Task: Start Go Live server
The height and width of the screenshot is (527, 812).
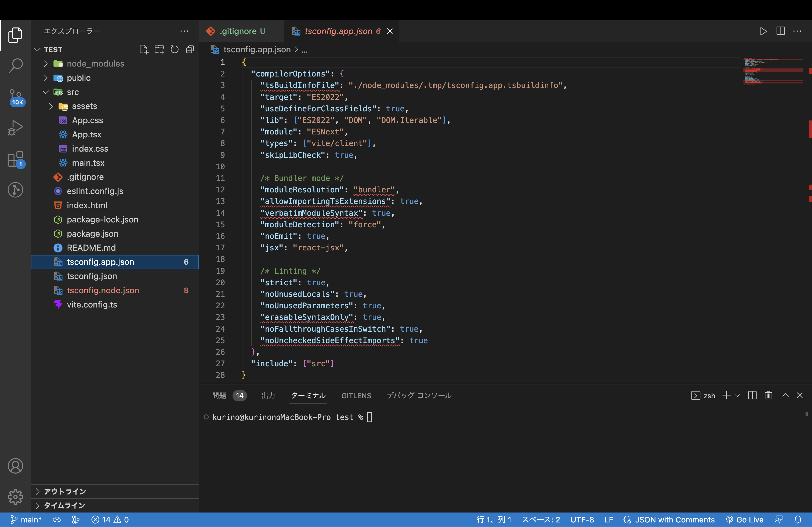Action: (744, 519)
